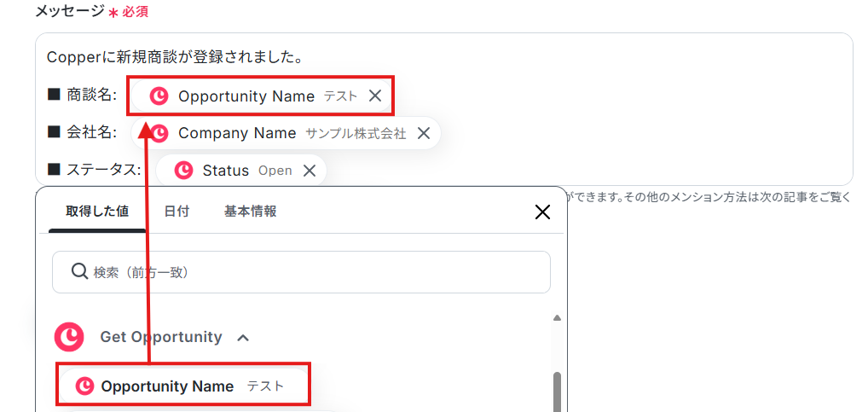Click the Copper icon in Status chip

click(x=184, y=171)
